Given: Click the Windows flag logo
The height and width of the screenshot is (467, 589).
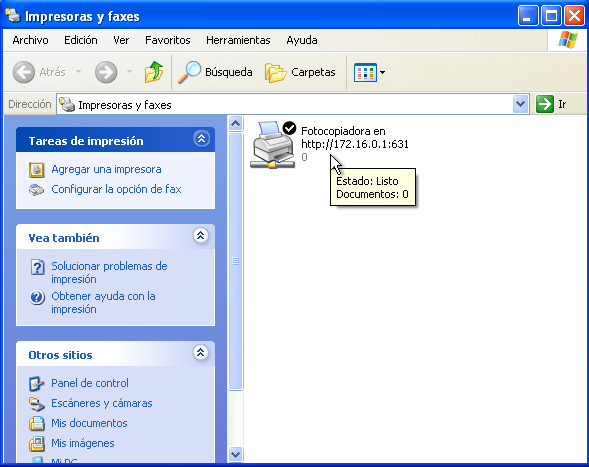Looking at the screenshot, I should (568, 40).
